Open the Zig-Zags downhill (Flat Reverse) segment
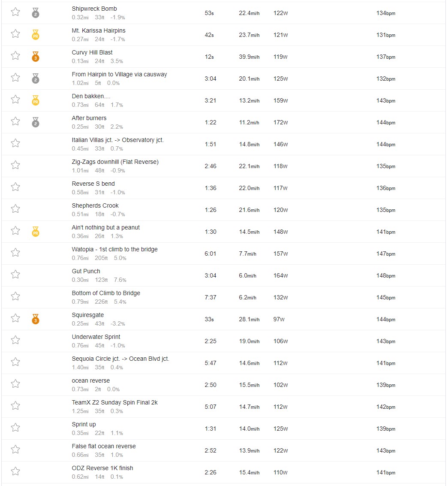The height and width of the screenshot is (486, 448). [115, 162]
